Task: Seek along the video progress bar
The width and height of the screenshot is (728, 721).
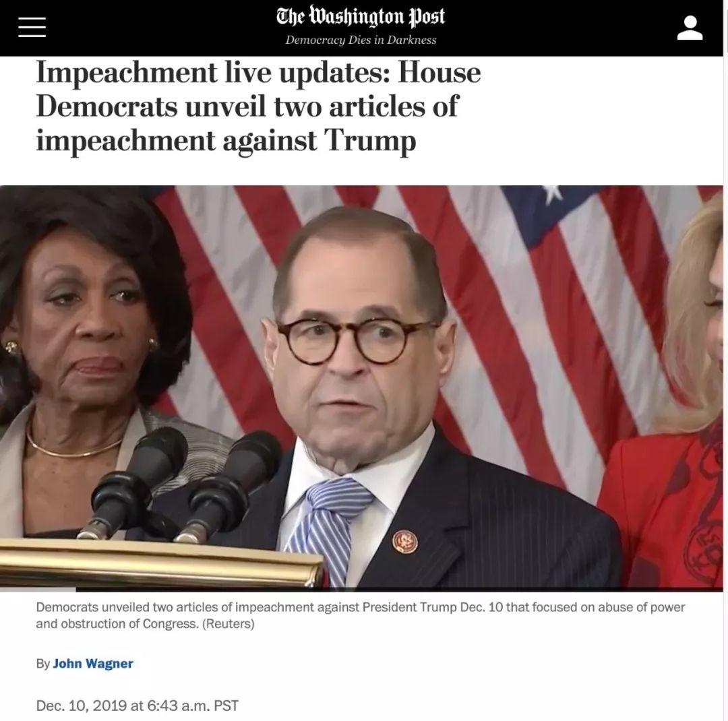Action: click(361, 590)
